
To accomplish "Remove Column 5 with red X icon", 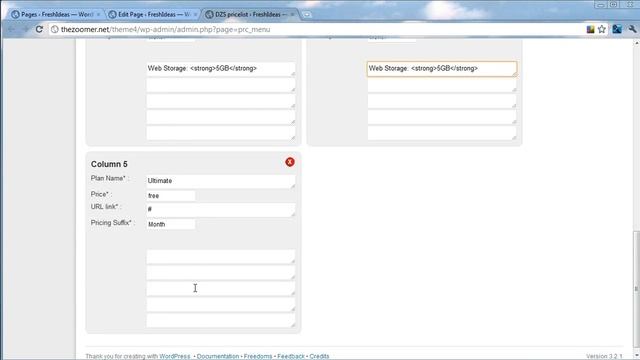I will tap(290, 162).
